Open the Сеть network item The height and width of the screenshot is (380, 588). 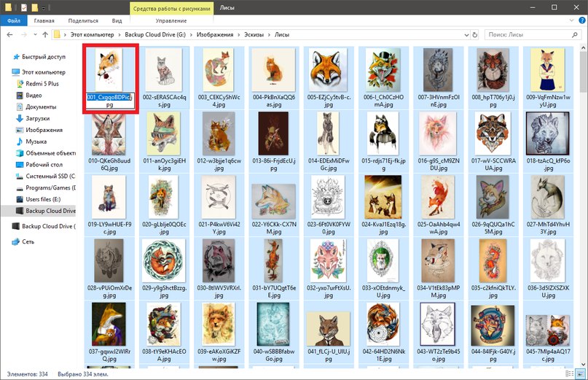pyautogui.click(x=28, y=241)
